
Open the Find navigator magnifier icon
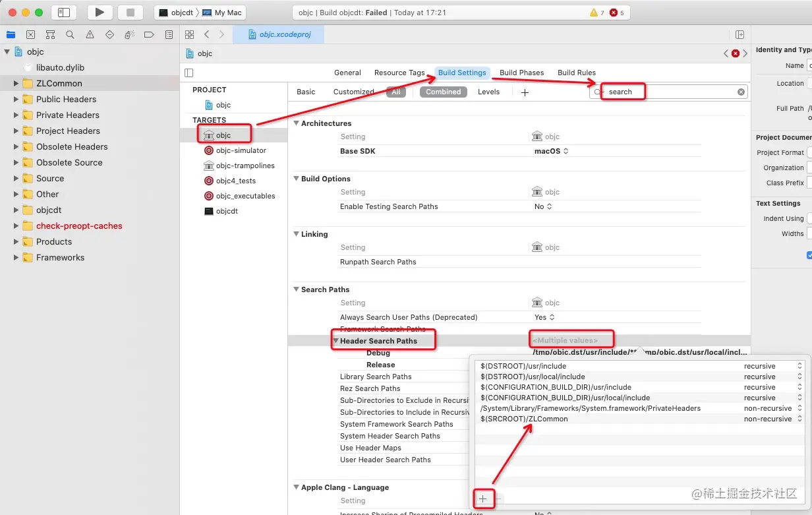[70, 34]
